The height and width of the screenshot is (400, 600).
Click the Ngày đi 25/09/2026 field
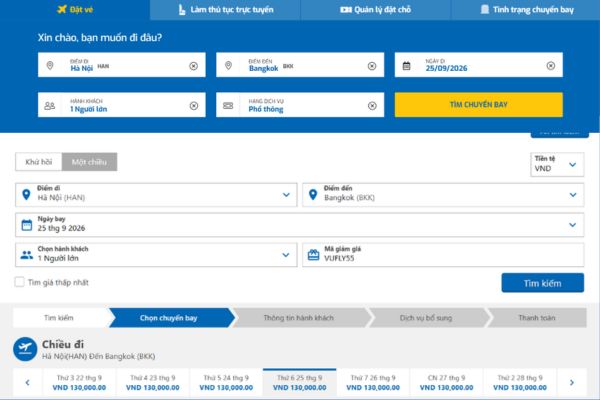pyautogui.click(x=479, y=65)
